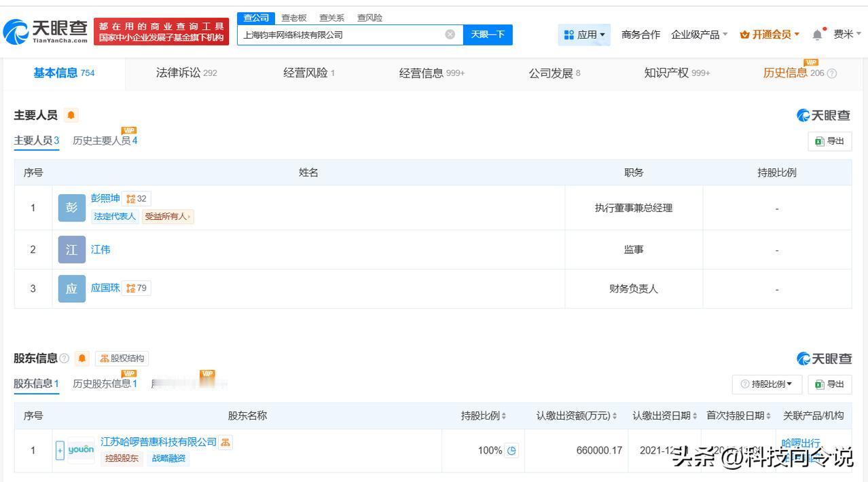Click the 财务负责人 cell
This screenshot has height=482, width=868.
pyautogui.click(x=634, y=289)
